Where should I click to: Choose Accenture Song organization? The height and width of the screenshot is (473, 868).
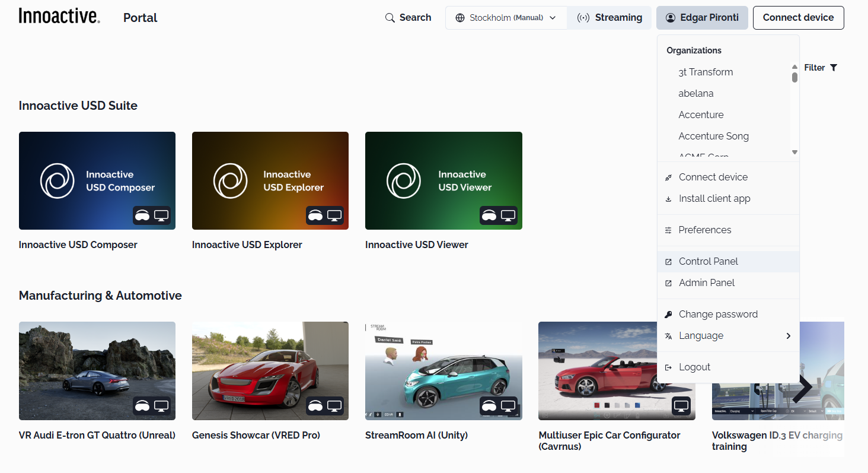713,136
